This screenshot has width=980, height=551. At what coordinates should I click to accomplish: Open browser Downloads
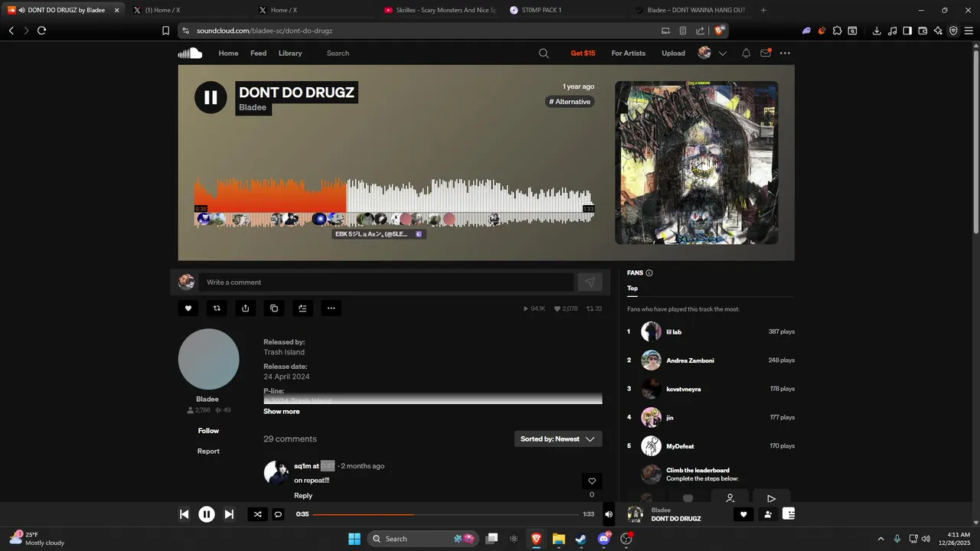(877, 31)
